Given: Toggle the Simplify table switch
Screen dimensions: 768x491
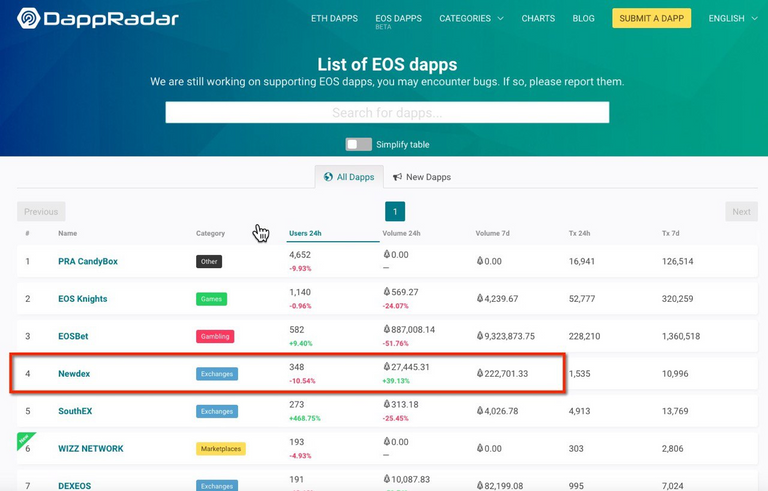Looking at the screenshot, I should coord(358,144).
